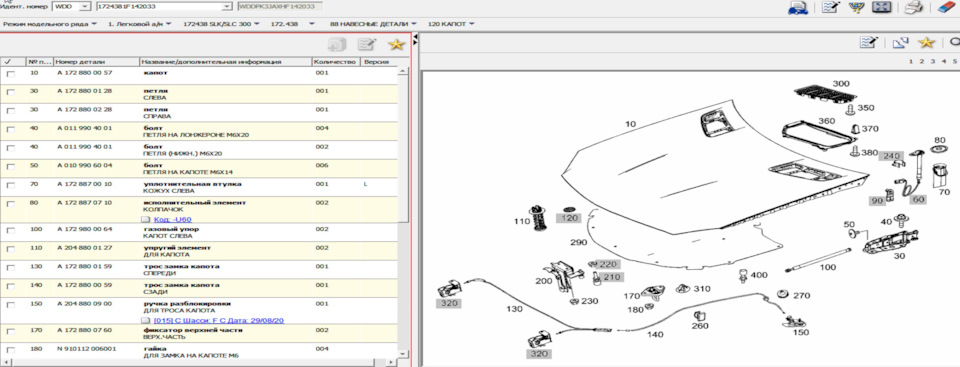
Task: Sort by Номер детали column header
Action: pyautogui.click(x=96, y=62)
